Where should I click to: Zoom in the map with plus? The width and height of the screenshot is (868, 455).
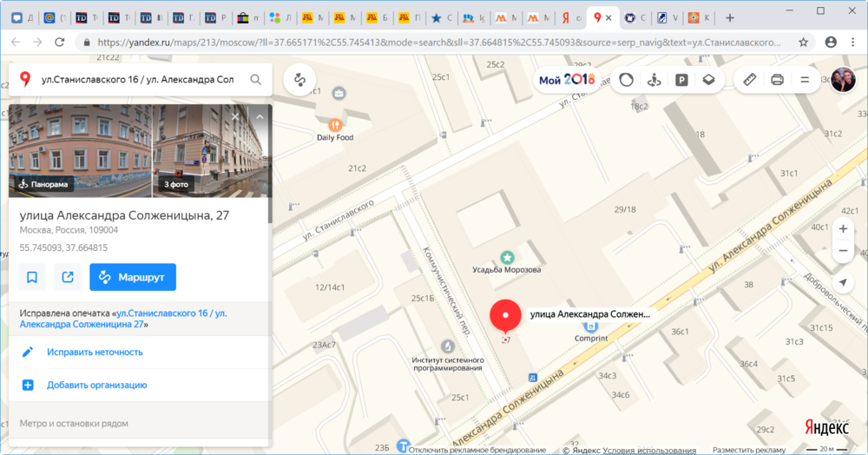click(x=843, y=229)
